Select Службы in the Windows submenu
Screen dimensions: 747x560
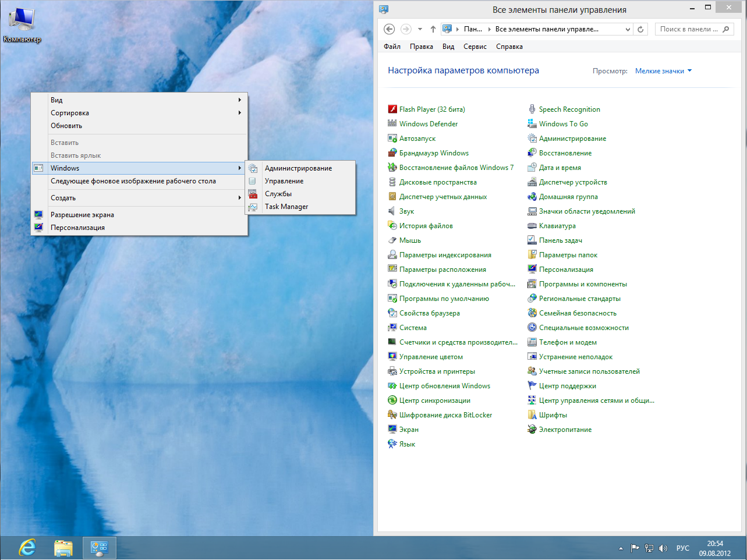point(300,194)
